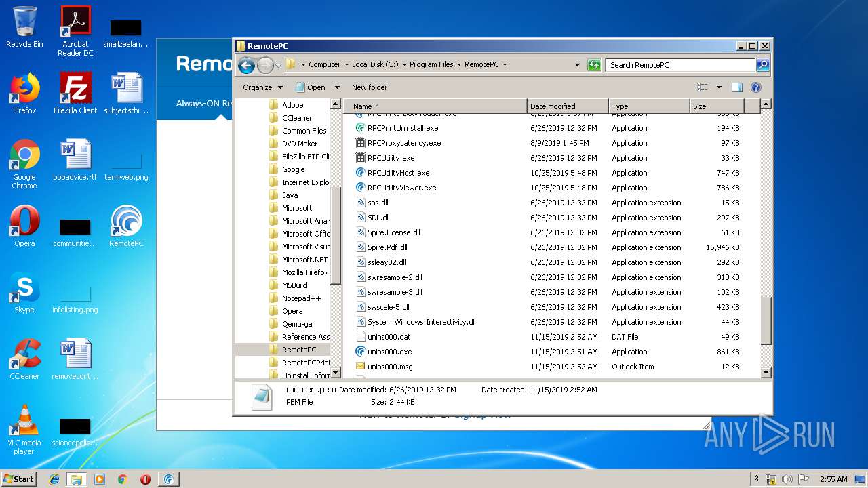The height and width of the screenshot is (488, 868).
Task: Select System.Windows.Interactivity.dll file
Action: (416, 322)
